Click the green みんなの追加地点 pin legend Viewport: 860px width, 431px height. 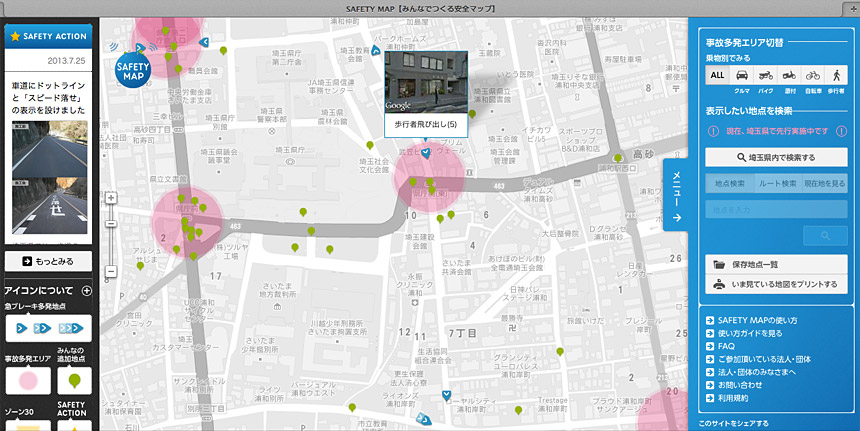(75, 381)
